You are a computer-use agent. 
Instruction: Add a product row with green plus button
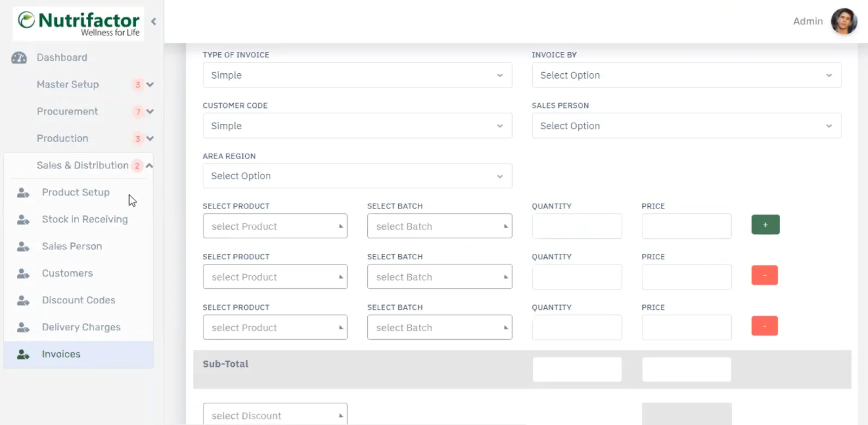[x=765, y=225]
